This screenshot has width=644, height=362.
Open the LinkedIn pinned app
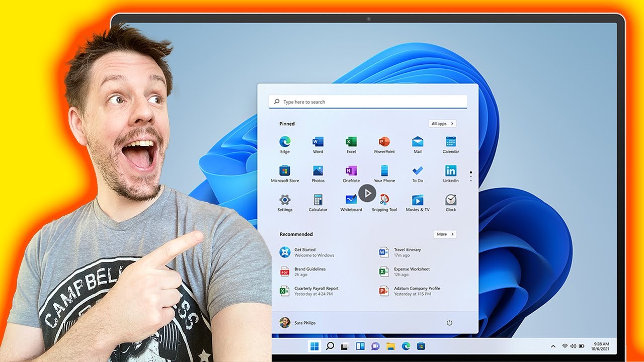[x=451, y=173]
